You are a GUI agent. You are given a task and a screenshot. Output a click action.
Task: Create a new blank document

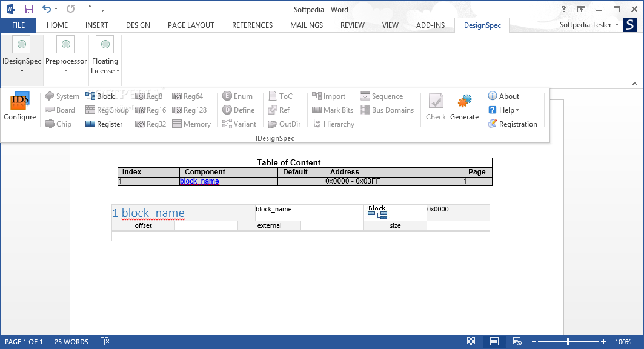(x=88, y=9)
